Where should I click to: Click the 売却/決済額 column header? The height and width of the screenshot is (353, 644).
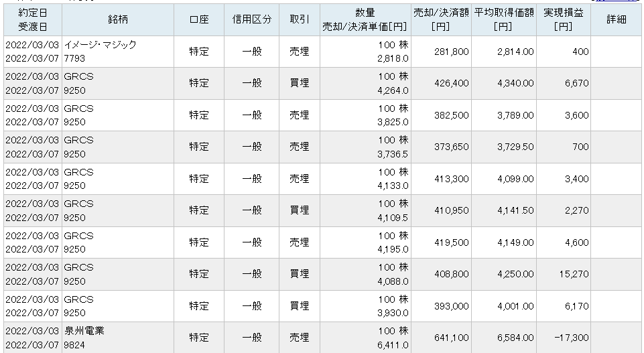pos(441,19)
